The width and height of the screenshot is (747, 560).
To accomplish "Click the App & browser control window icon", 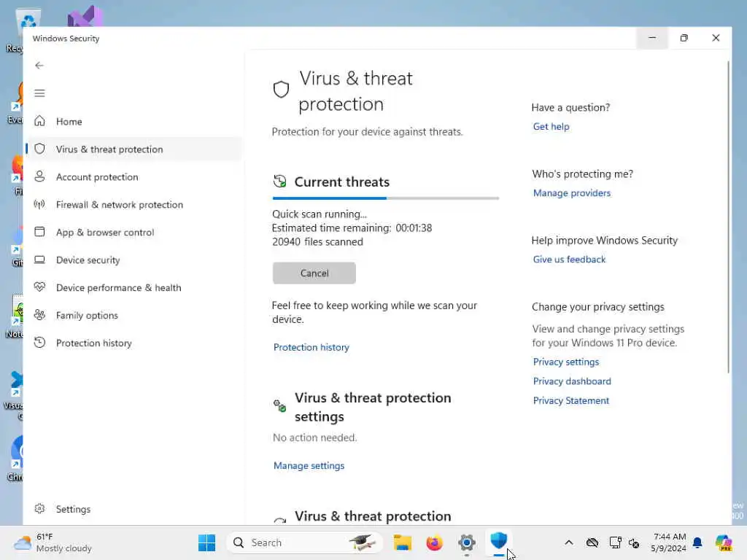I will tap(39, 232).
